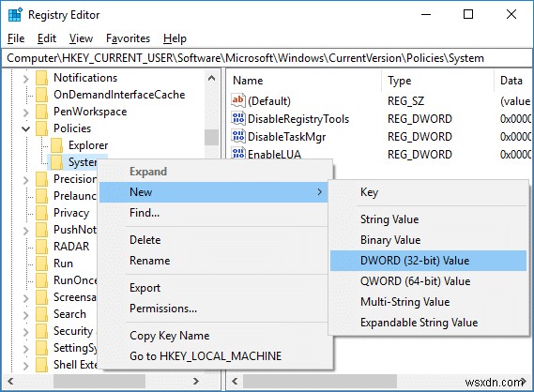Click the Privacy folder icon

pos(42,213)
